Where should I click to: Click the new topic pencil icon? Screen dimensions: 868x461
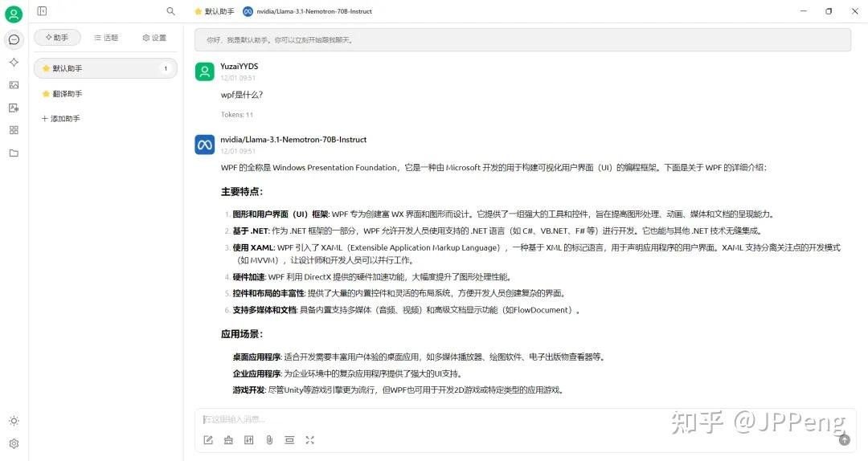pos(208,440)
